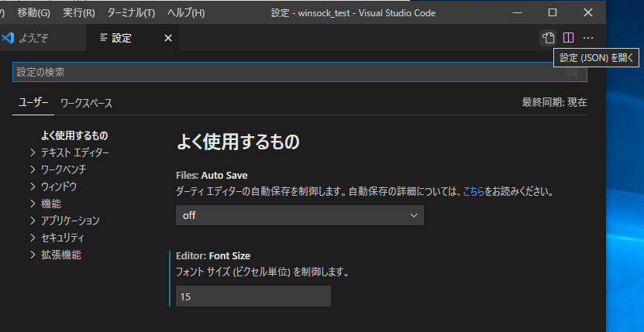The image size is (644, 332).
Task: Follow the こちら auto save link
Action: [474, 191]
